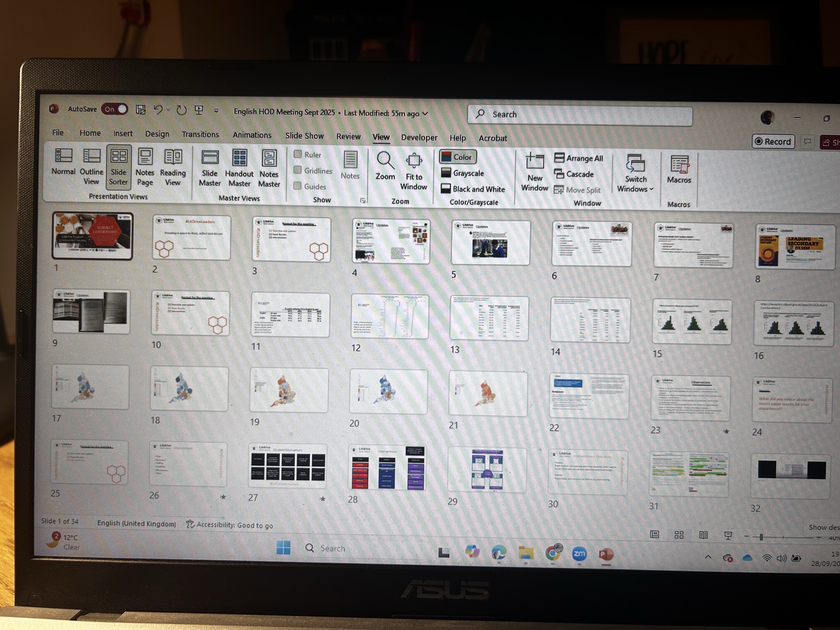The height and width of the screenshot is (630, 840).
Task: Open Handout Master view
Action: click(239, 168)
